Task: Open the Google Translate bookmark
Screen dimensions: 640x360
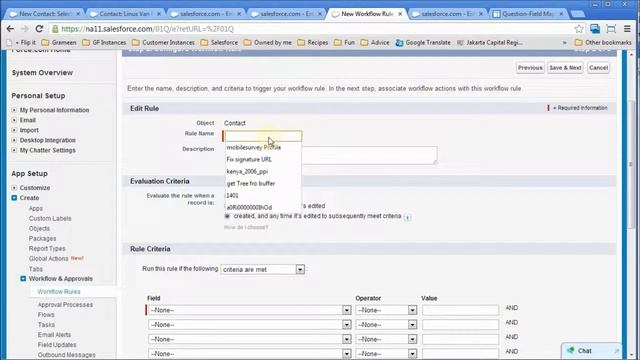Action: 423,42
